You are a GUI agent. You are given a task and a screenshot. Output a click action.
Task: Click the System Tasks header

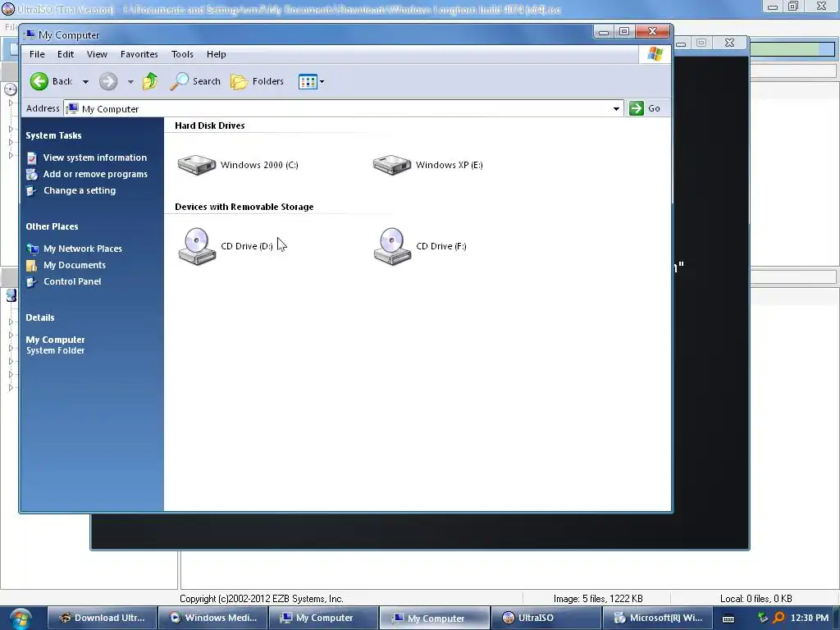click(x=53, y=135)
